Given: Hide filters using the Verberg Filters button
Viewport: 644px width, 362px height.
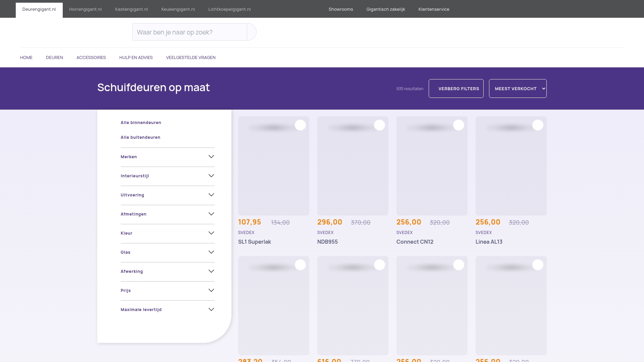Looking at the screenshot, I should click(456, 88).
